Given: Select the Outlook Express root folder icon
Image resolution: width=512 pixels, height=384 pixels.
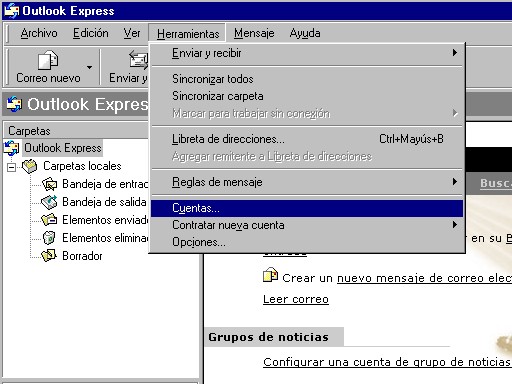Looking at the screenshot, I should point(12,148).
